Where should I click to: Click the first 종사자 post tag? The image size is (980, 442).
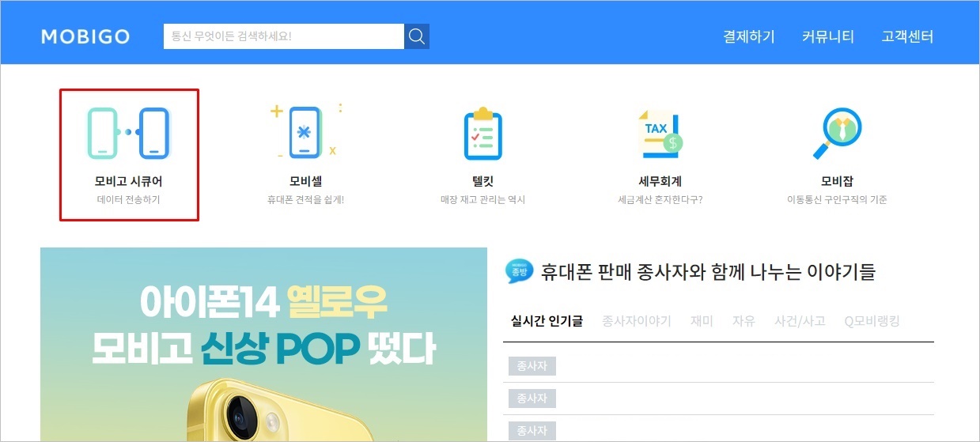532,366
